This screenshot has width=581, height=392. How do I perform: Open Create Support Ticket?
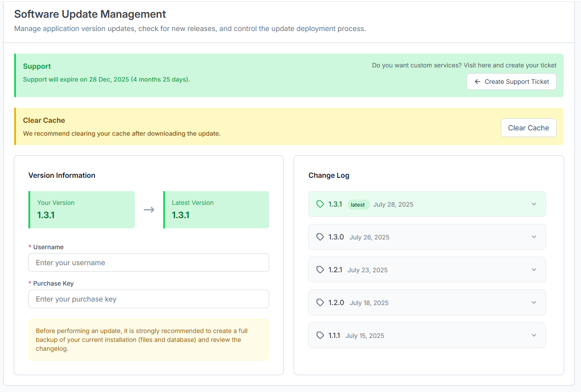pyautogui.click(x=511, y=82)
